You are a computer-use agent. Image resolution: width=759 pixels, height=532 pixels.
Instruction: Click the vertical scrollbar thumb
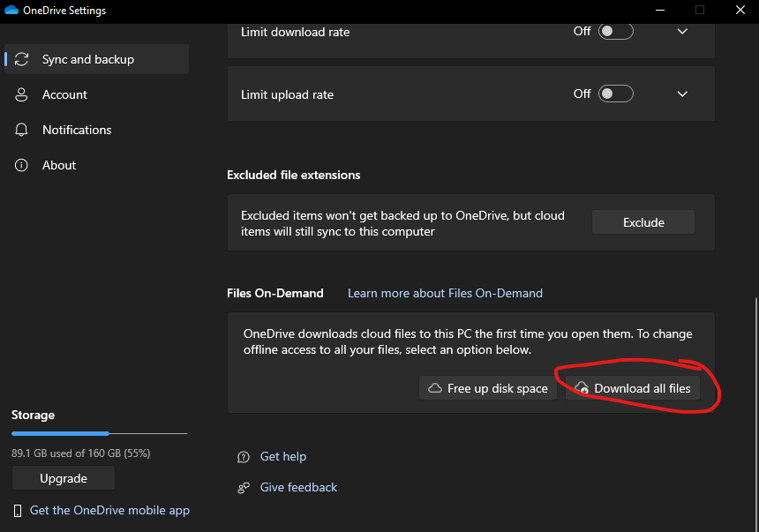(x=755, y=414)
